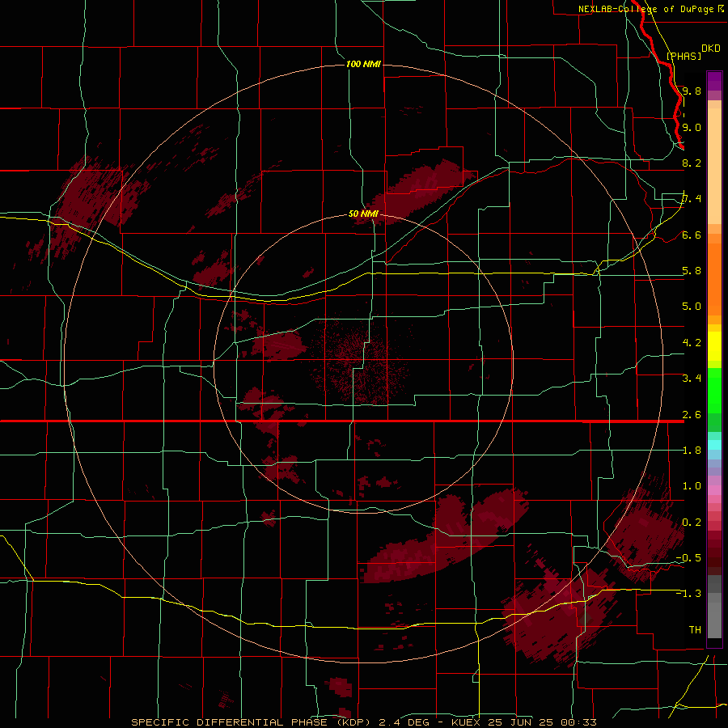The width and height of the screenshot is (728, 728).
Task: Click the 5.0 legend value
Action: point(692,307)
